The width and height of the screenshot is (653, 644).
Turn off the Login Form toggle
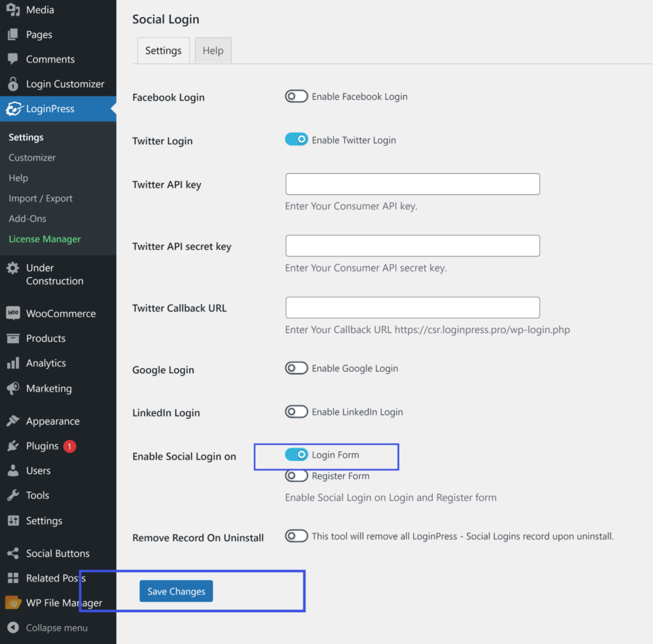pos(296,455)
